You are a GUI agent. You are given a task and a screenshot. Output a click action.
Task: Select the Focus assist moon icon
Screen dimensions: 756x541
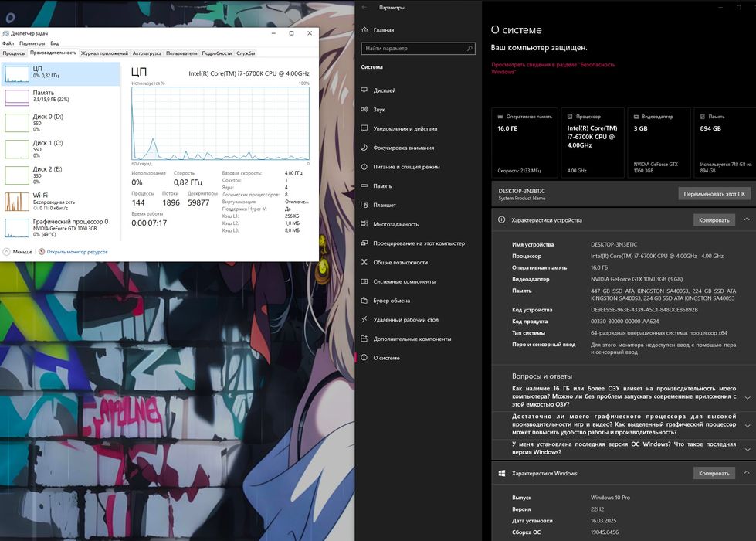click(364, 148)
